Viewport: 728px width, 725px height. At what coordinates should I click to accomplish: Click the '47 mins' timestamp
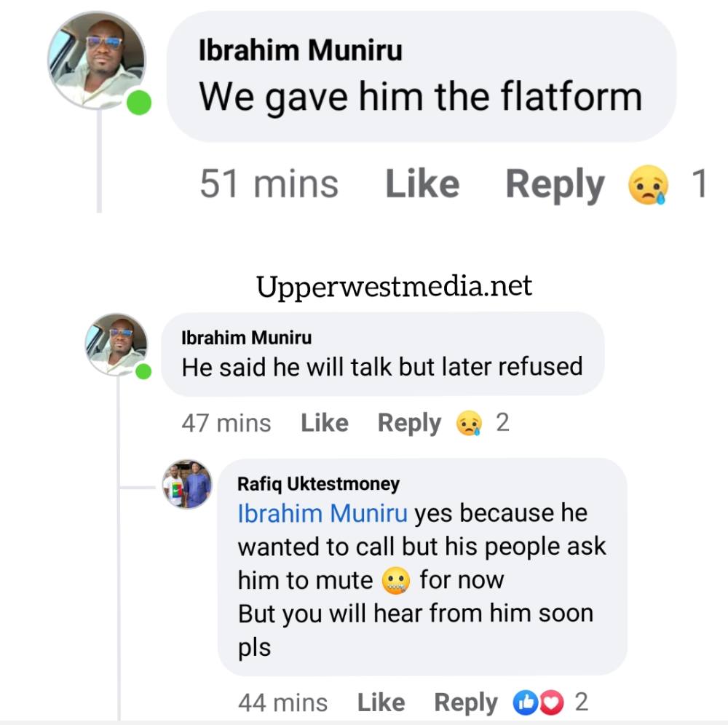[226, 423]
